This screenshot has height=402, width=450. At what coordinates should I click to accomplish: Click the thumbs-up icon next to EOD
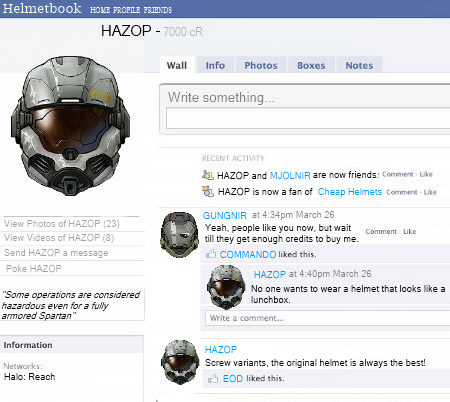point(213,379)
